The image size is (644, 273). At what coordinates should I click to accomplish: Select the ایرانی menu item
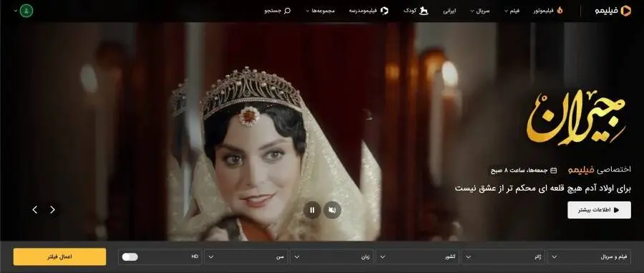(x=449, y=11)
